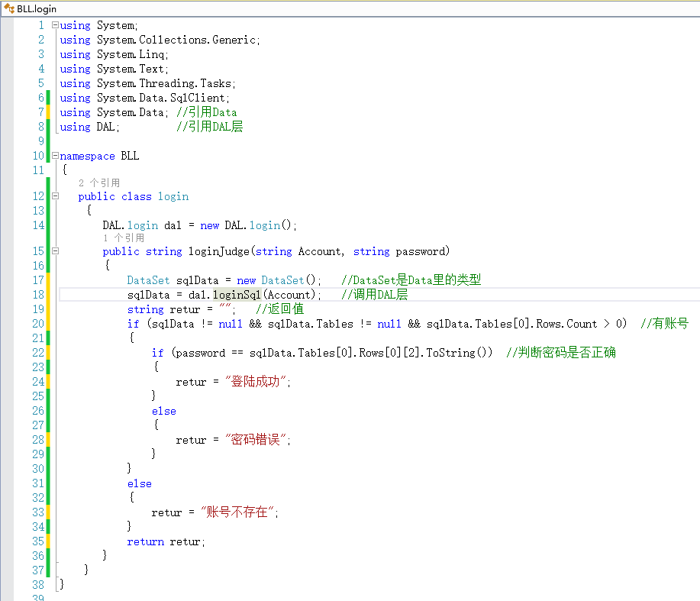700x601 pixels.
Task: Click the '//引用DAL层' comment
Action: tap(210, 126)
